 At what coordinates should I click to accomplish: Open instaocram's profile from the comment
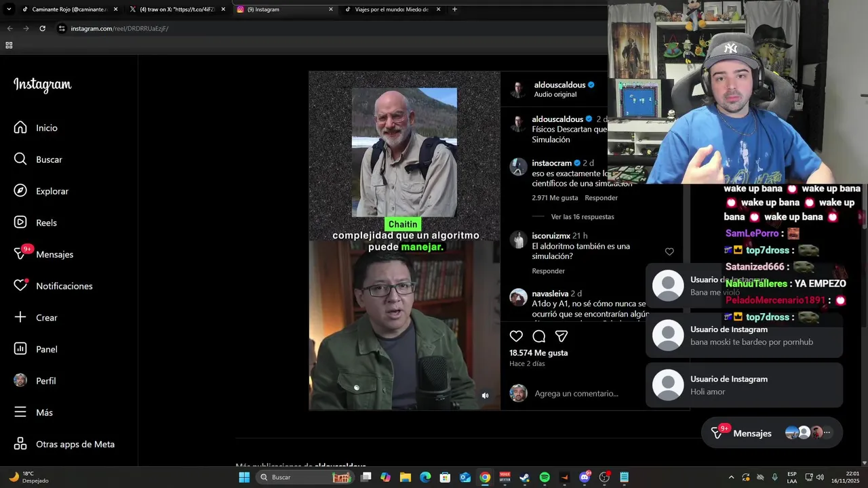pos(551,163)
